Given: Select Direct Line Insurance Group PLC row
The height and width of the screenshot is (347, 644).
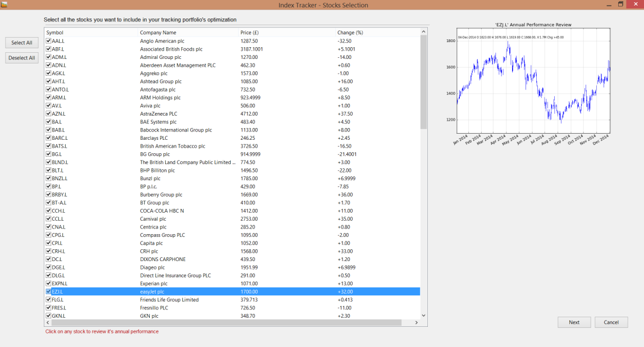Looking at the screenshot, I should [232, 276].
